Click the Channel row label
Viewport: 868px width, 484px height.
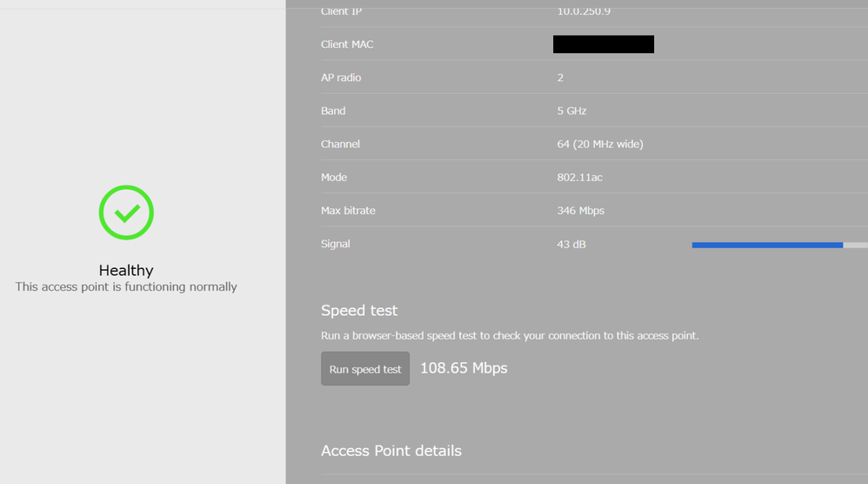pyautogui.click(x=340, y=145)
